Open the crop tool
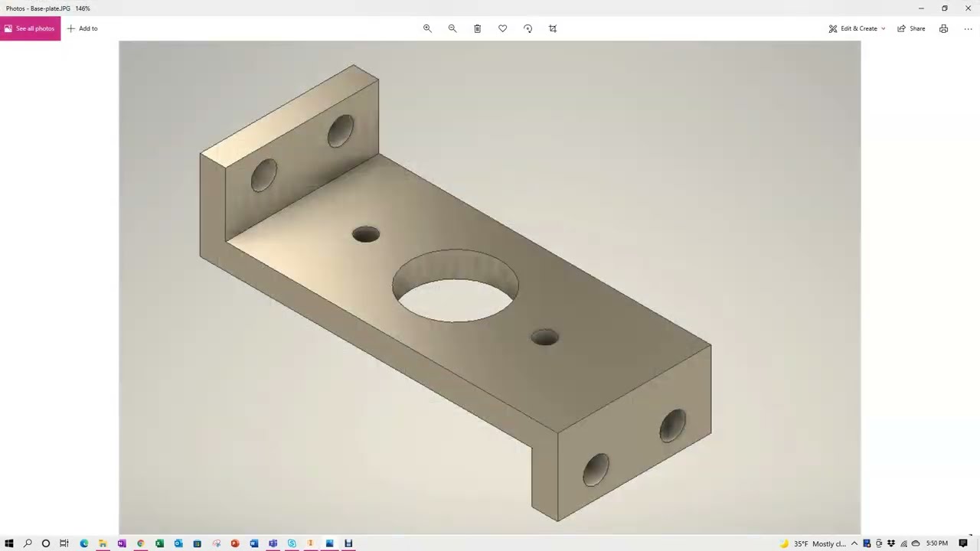The image size is (980, 551). [x=553, y=28]
